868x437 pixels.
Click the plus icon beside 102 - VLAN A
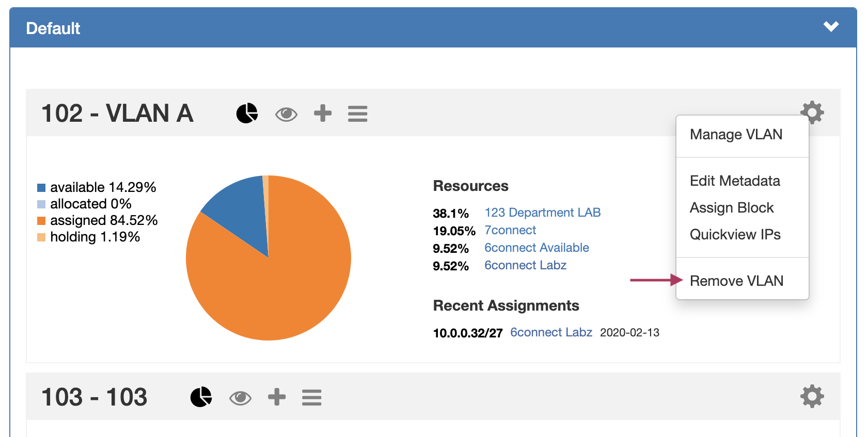(x=323, y=113)
